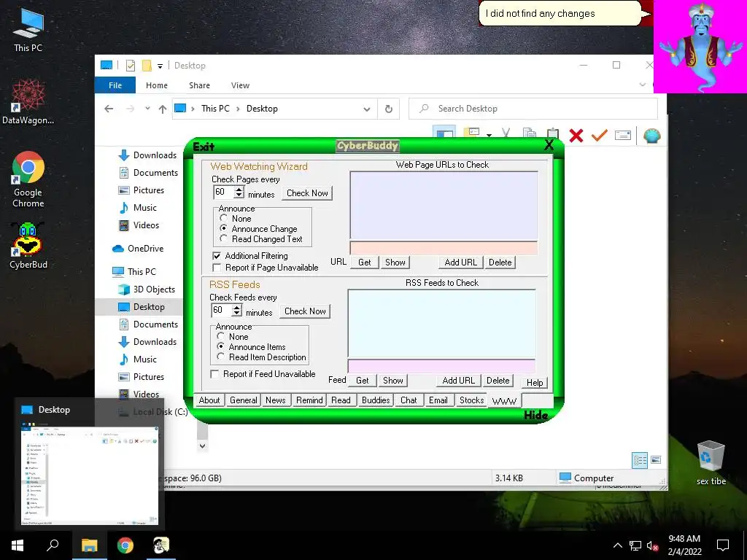The height and width of the screenshot is (560, 747).
Task: Enable Report if Page Unavailable
Action: (217, 268)
